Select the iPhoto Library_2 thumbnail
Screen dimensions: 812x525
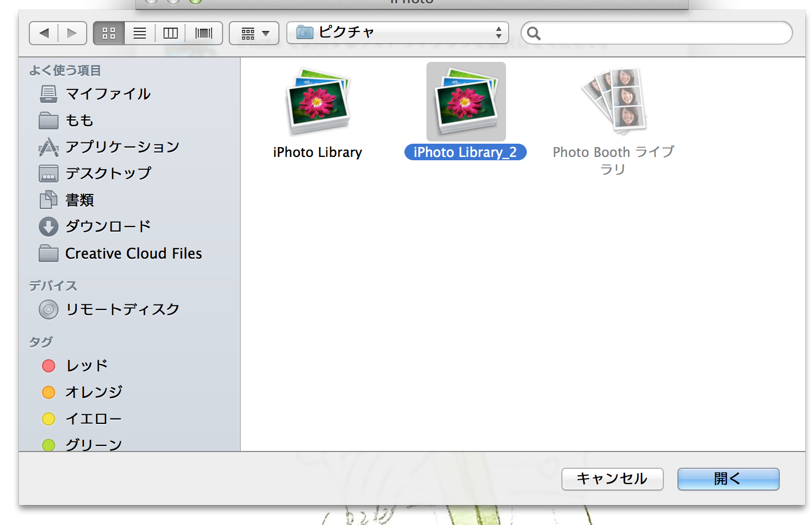tap(466, 102)
